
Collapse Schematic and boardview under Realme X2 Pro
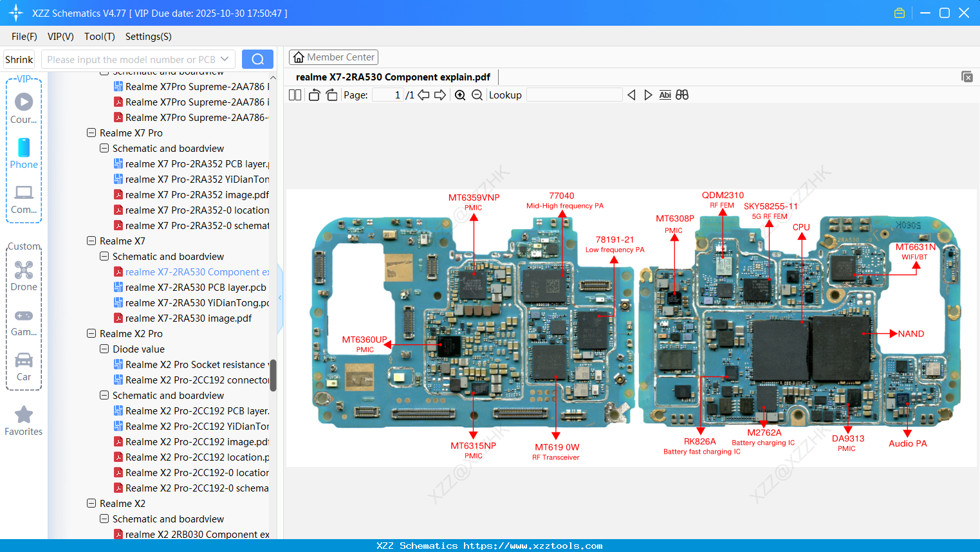[104, 396]
